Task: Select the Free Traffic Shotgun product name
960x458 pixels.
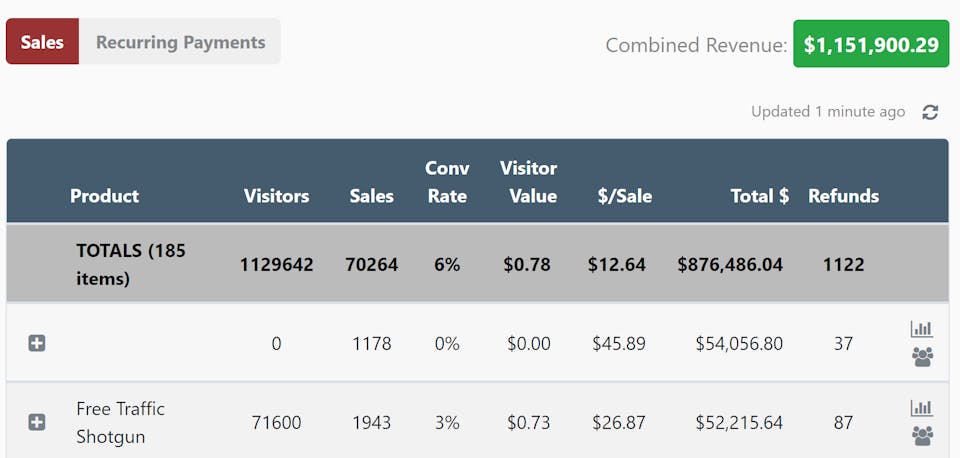Action: tap(120, 422)
